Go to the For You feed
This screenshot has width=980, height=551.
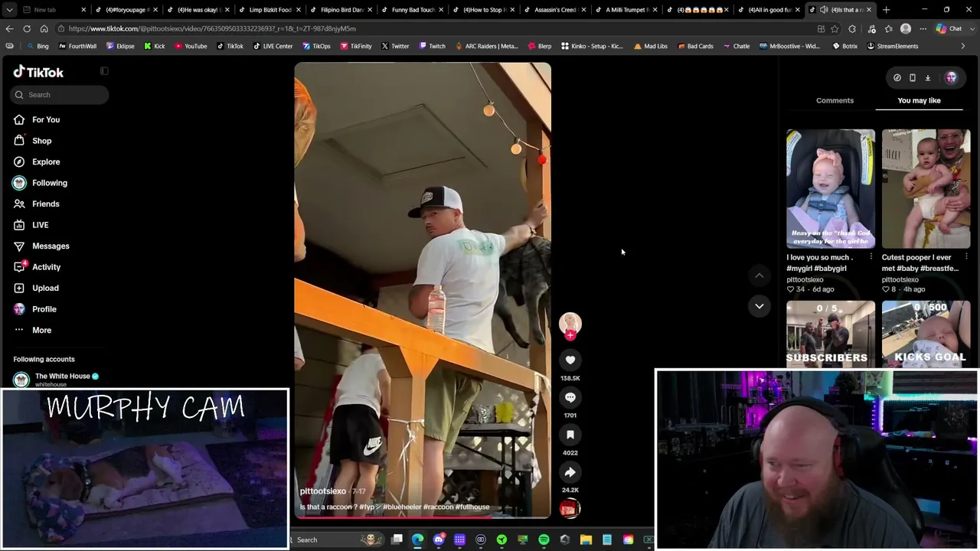pos(46,119)
